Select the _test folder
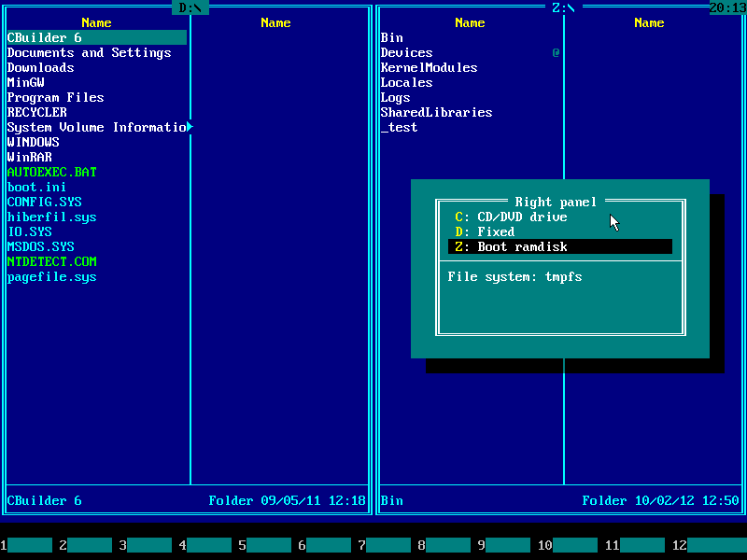Viewport: 747px width, 560px height. coord(400,127)
